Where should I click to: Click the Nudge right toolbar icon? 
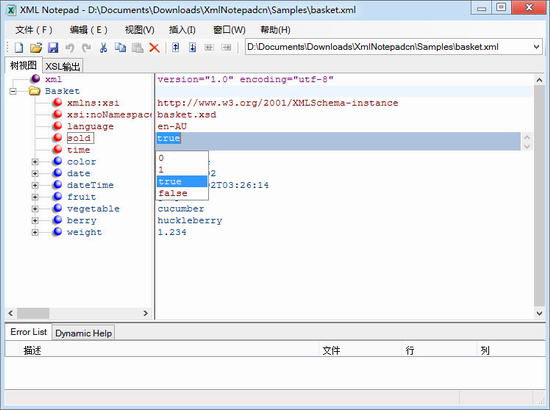(x=226, y=47)
